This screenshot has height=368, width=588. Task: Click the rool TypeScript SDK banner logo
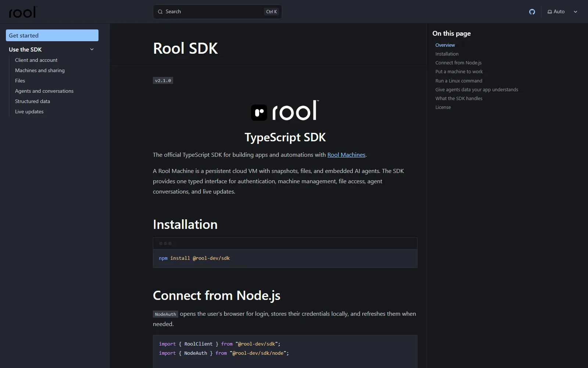pos(285,110)
